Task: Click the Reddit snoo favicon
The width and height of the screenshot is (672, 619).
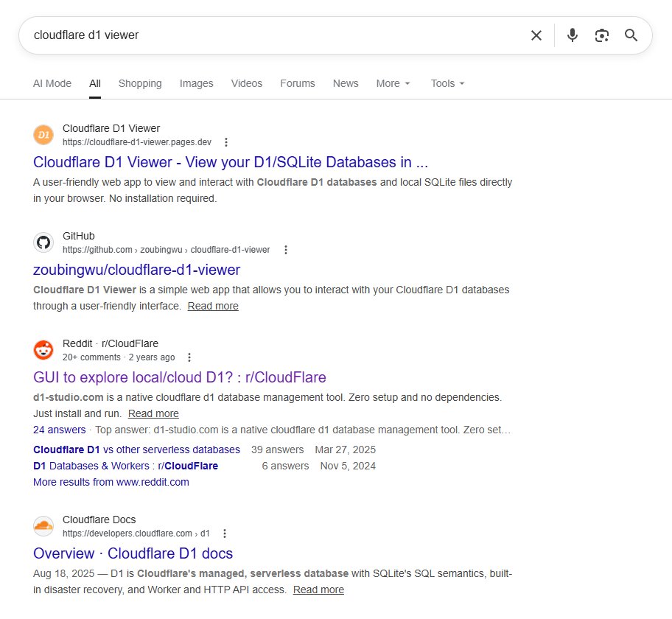Action: click(43, 350)
